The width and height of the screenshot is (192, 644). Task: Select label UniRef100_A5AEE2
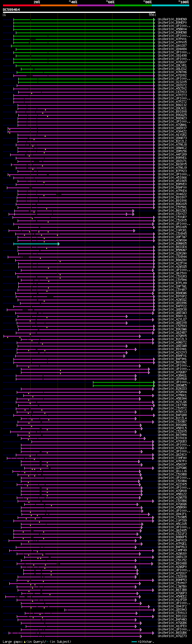tap(172, 597)
